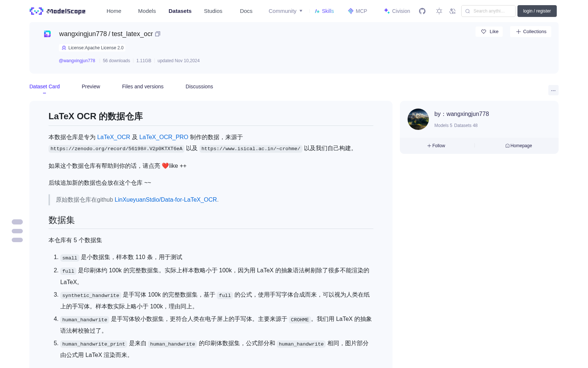This screenshot has height=368, width=588.
Task: Click the 'synthetic_handwrite' code label
Action: click(91, 295)
